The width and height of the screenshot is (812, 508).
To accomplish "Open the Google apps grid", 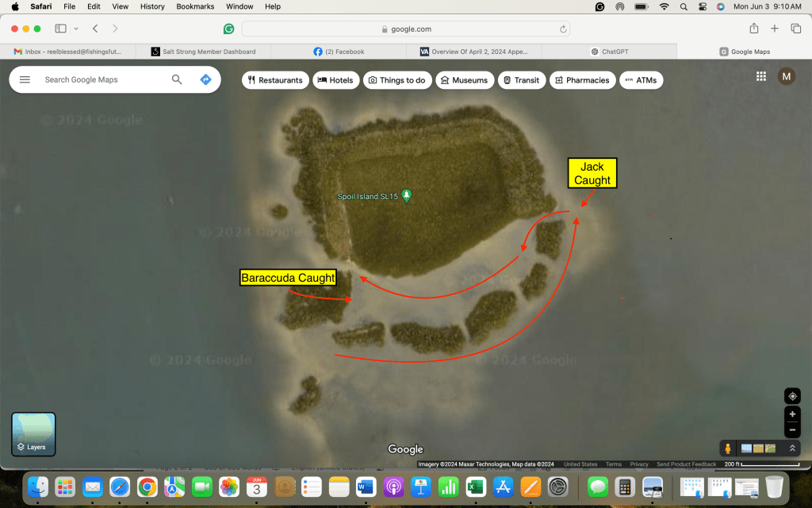I will [760, 77].
